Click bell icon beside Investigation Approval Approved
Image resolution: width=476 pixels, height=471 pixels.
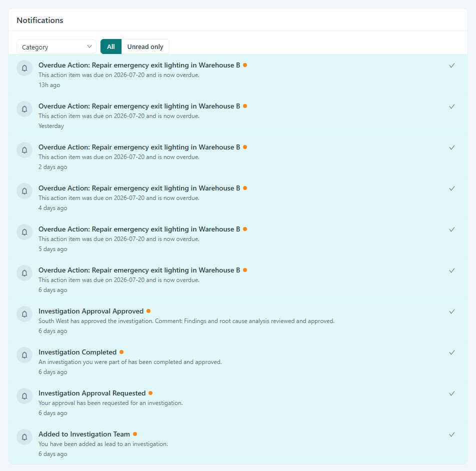pyautogui.click(x=24, y=314)
